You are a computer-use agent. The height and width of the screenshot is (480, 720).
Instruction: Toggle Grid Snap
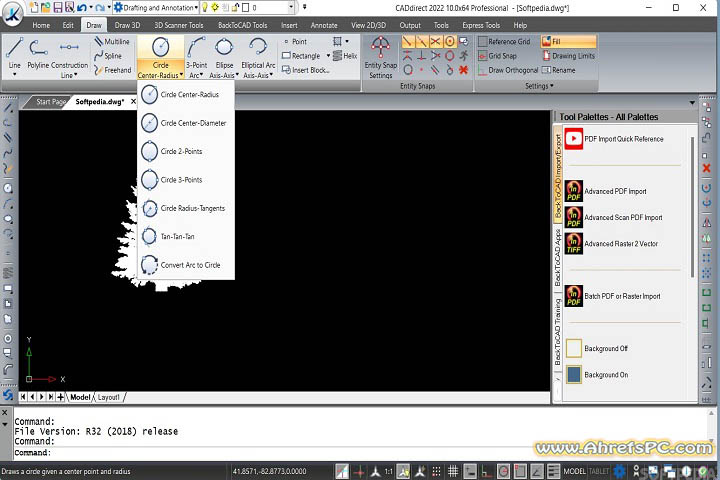click(497, 56)
